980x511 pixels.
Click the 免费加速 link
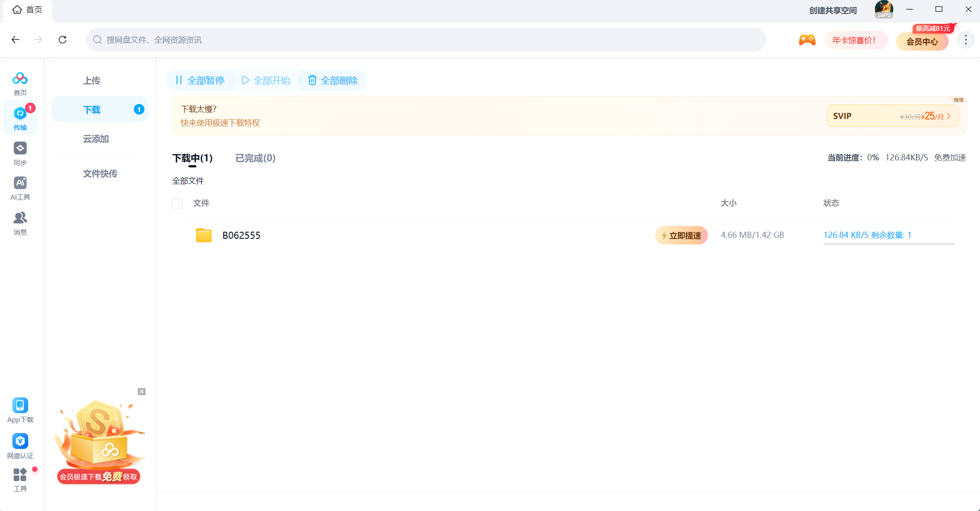pos(950,158)
